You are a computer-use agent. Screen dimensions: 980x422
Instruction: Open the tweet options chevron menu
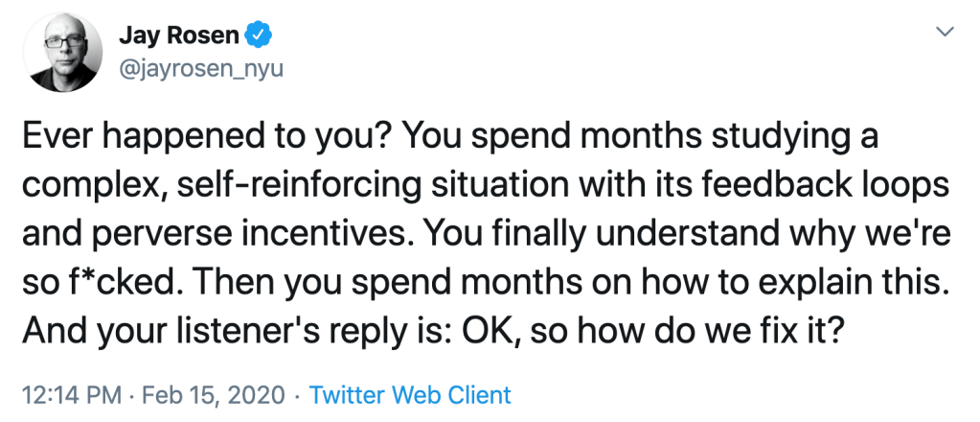(945, 33)
